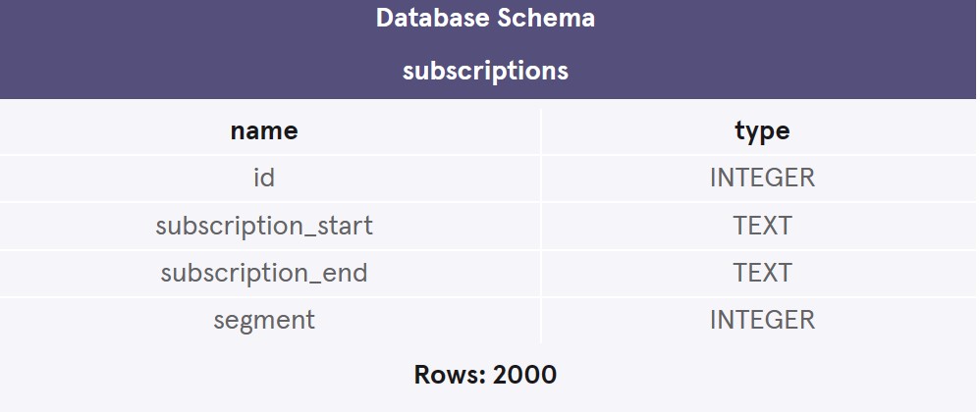Screen dimensions: 980x412
Task: Click the name column header
Action: pyautogui.click(x=263, y=130)
